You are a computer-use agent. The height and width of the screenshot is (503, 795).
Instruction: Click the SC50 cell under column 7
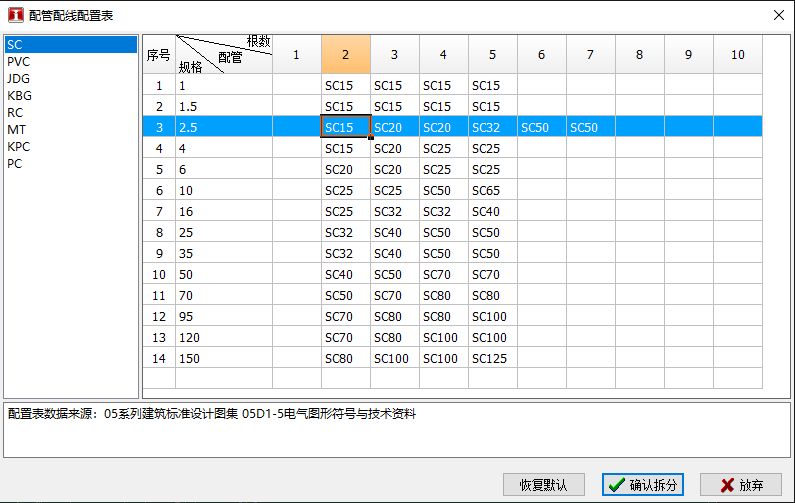590,127
